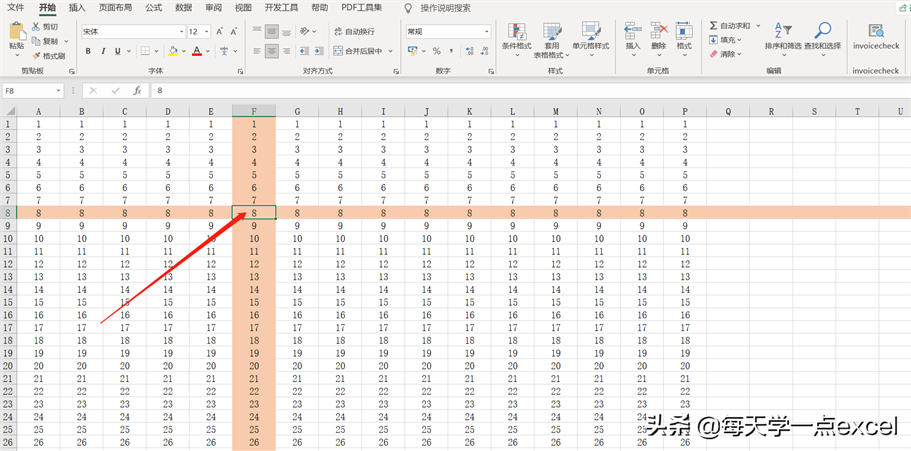
Task: Click the invoicecheck add-in icon
Action: pos(876,32)
